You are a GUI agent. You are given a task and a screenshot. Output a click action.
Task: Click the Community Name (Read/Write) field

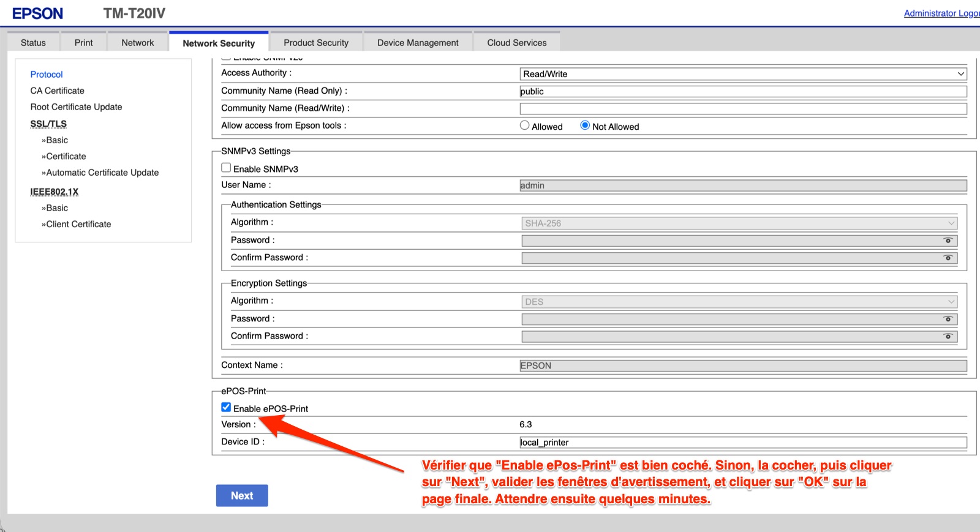pyautogui.click(x=743, y=108)
